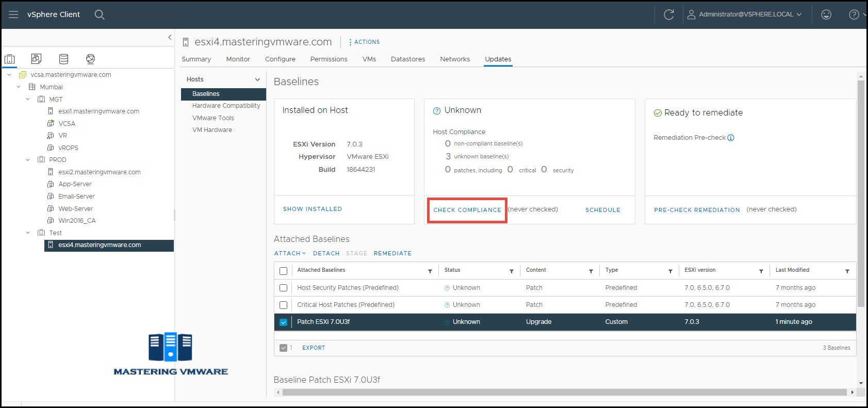
Task: Click the host icon beside esxi4 title
Action: [x=186, y=42]
